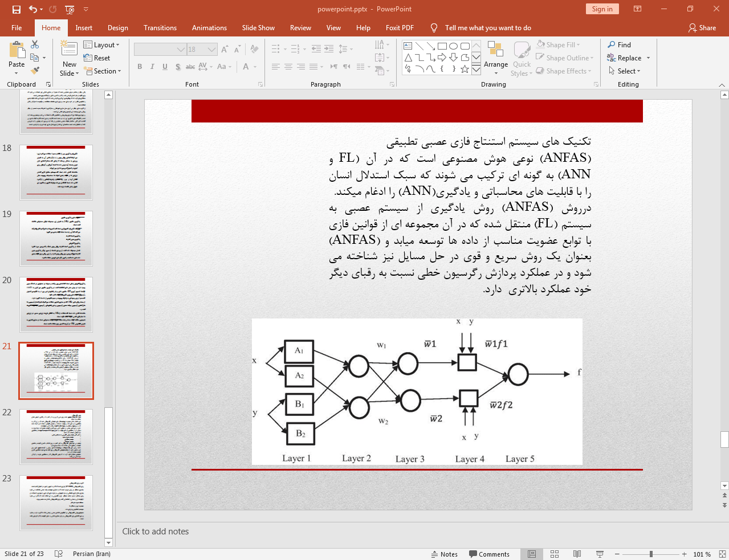Switch to Normal view in status bar
The width and height of the screenshot is (729, 560).
pyautogui.click(x=532, y=554)
